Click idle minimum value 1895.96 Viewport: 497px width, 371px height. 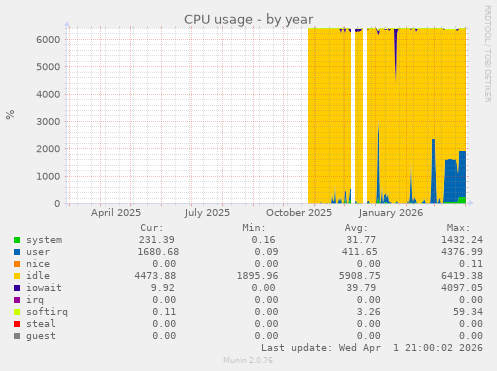tap(257, 276)
